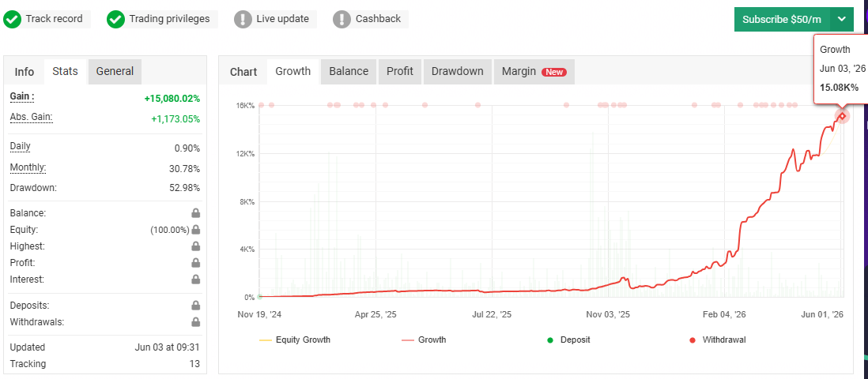The image size is (868, 379).
Task: Click the Trading privileges verified check icon
Action: pyautogui.click(x=115, y=19)
